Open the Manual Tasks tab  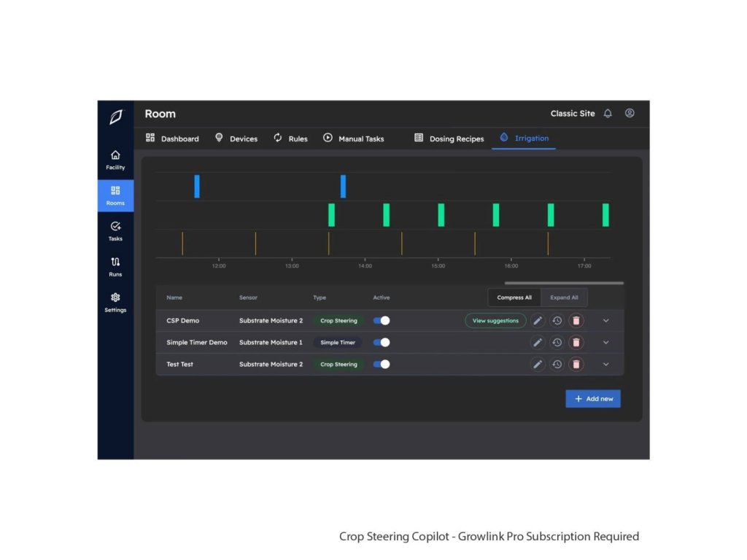[354, 139]
